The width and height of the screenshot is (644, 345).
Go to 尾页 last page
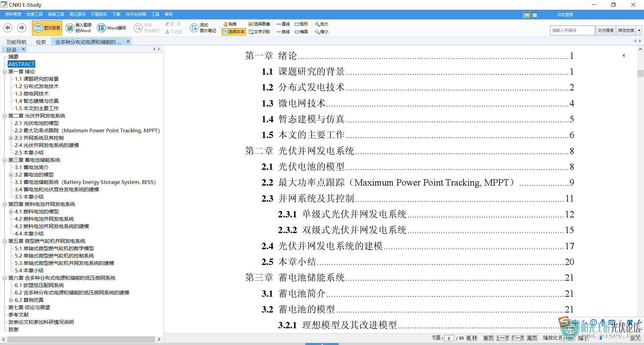(x=532, y=338)
